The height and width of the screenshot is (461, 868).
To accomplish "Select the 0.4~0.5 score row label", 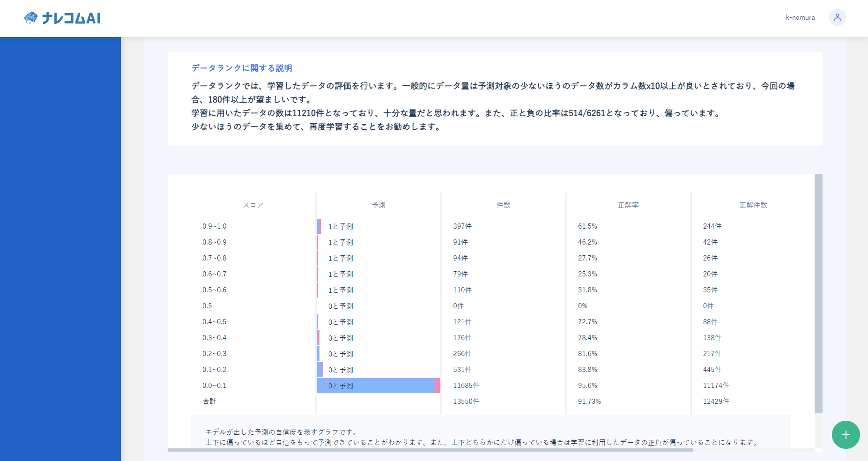I will pos(215,322).
